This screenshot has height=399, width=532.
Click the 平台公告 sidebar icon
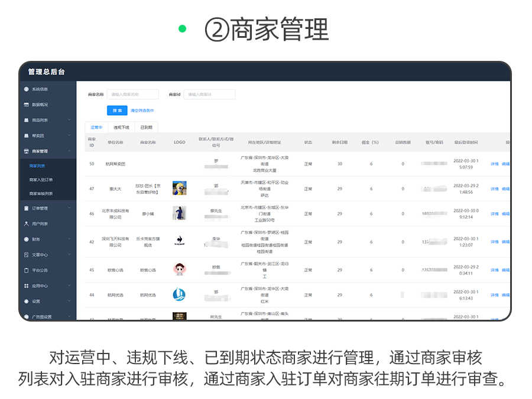[x=26, y=270]
